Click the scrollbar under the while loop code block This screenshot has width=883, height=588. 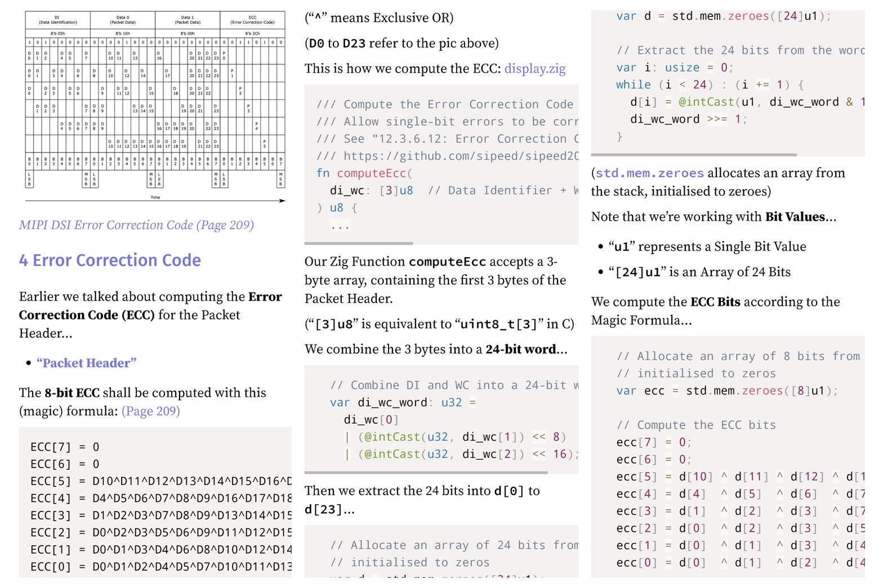coord(693,154)
